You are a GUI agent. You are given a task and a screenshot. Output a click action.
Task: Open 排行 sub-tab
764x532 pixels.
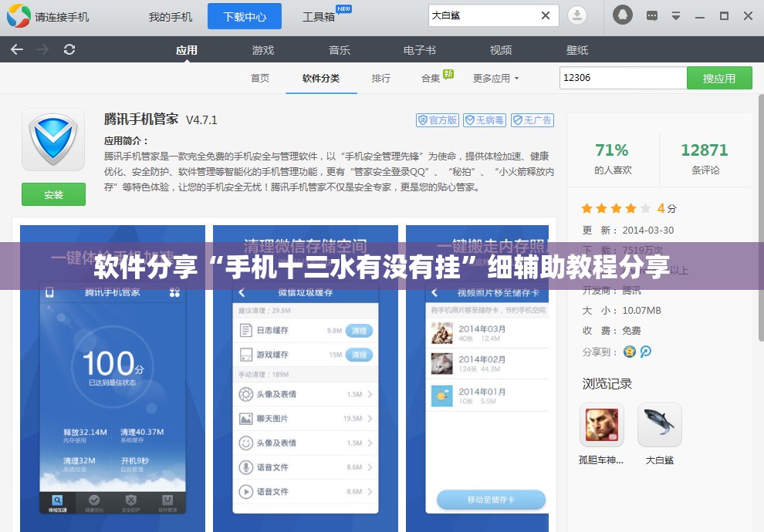pyautogui.click(x=381, y=79)
